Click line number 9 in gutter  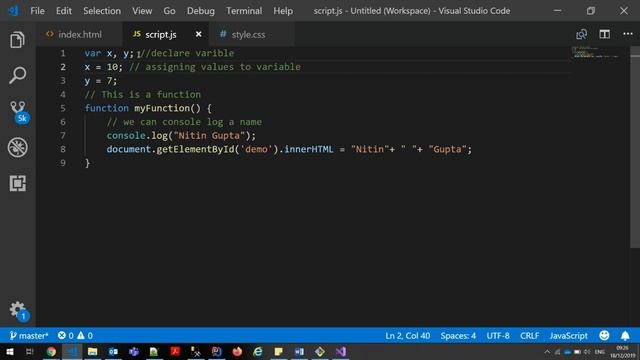pos(63,163)
